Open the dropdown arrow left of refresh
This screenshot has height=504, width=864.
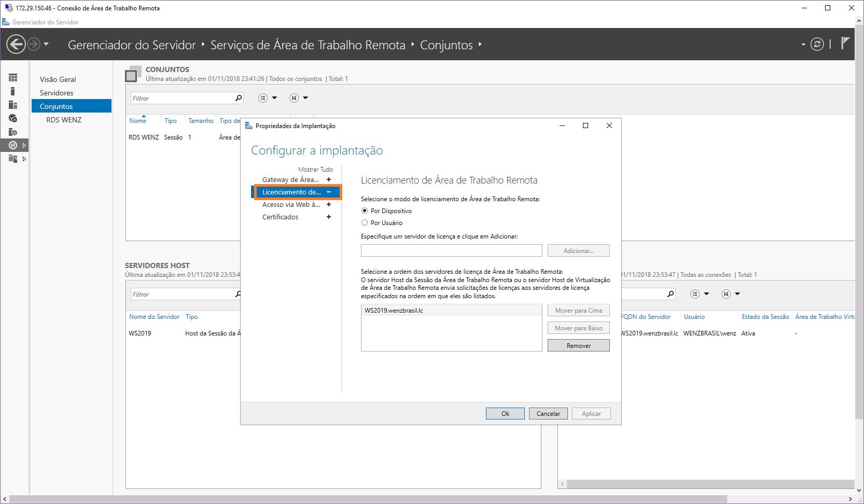(x=803, y=45)
